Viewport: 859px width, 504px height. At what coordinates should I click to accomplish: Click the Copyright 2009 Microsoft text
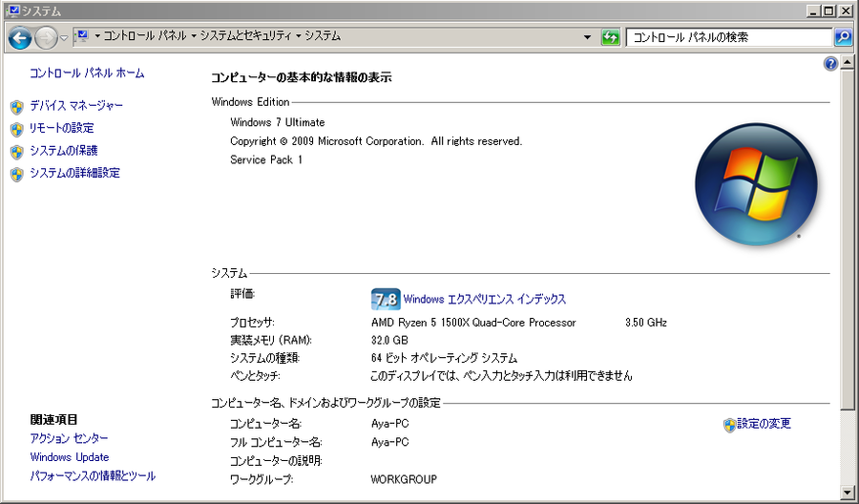pyautogui.click(x=376, y=141)
